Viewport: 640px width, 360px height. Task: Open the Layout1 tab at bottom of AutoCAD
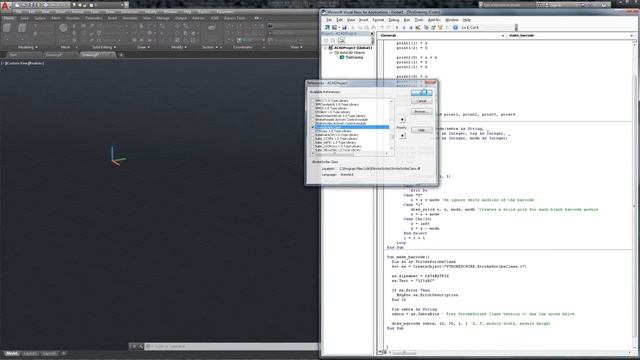[x=30, y=353]
